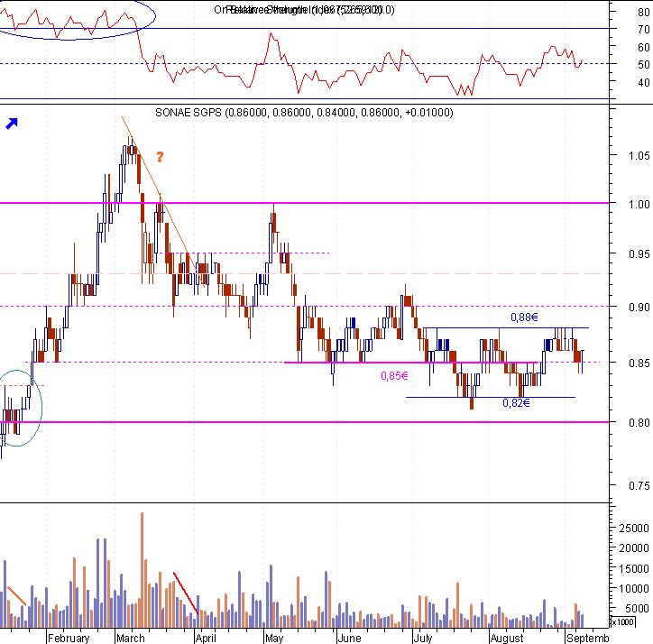Screen dimensions: 653x644
Task: Click the RSI axis value 50
Action: (643, 65)
